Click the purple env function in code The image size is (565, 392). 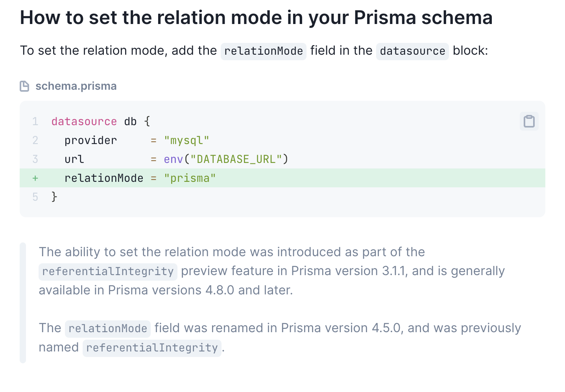174,159
